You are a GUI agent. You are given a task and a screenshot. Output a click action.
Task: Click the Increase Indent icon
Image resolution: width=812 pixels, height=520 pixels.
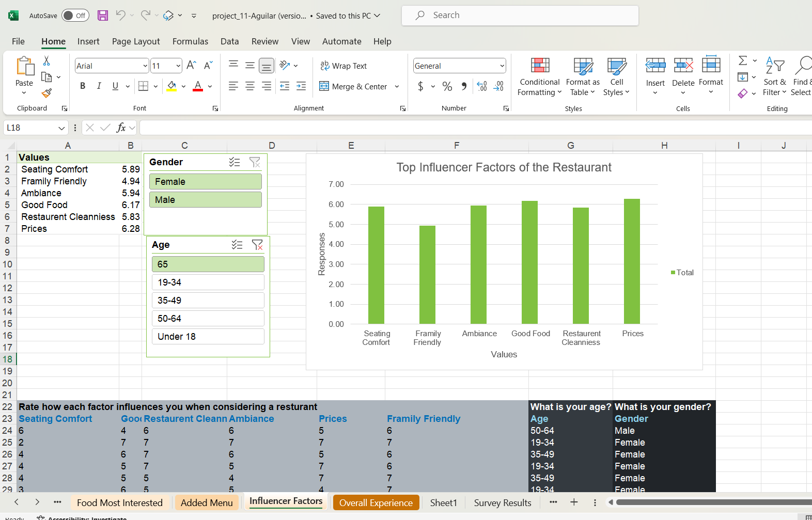(301, 86)
